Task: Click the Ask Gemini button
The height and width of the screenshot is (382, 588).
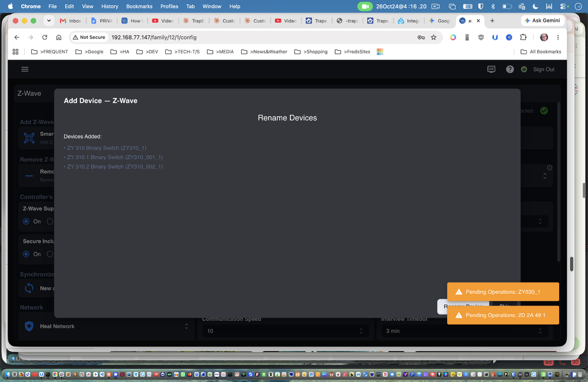Action: 542,21
